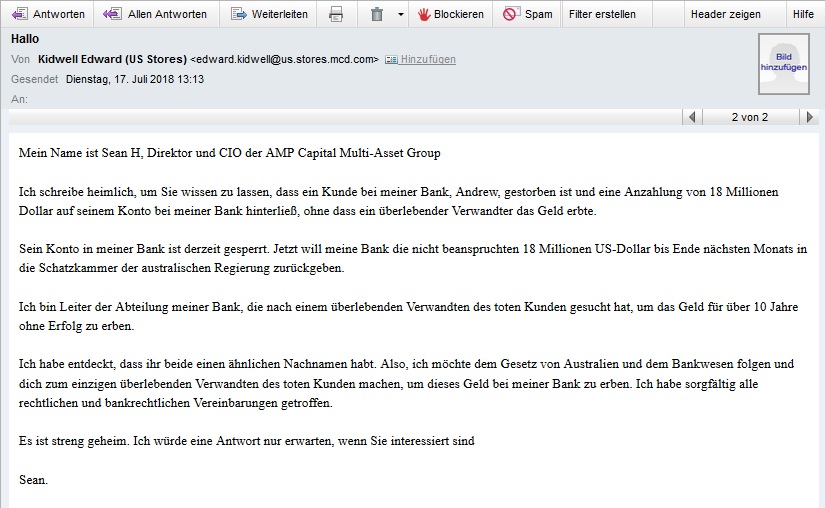Click the sender name Kidwell Edward
Screen dimensions: 825x508
112,60
